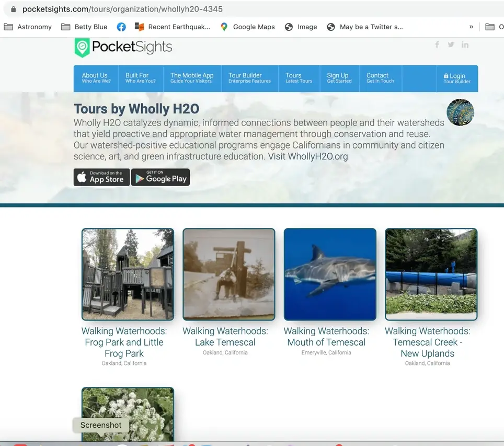Open the Twitter social icon in header
This screenshot has height=446, width=504.
click(451, 45)
